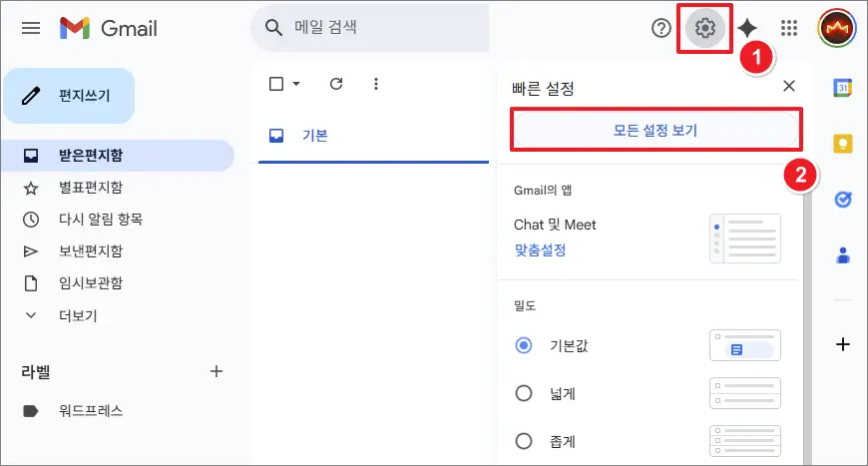
Task: Open Gemini sparkle icon
Action: [x=747, y=28]
